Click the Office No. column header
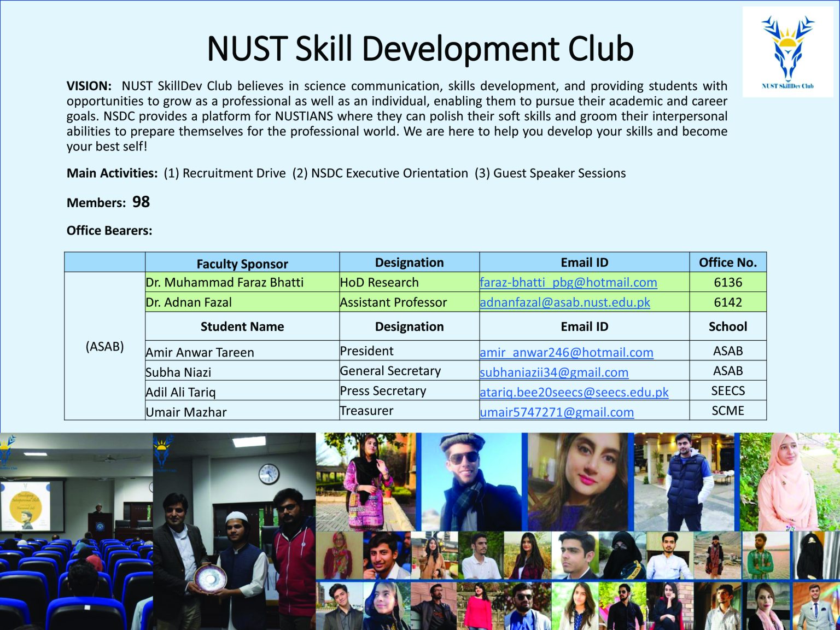Image resolution: width=840 pixels, height=630 pixels. coord(728,262)
